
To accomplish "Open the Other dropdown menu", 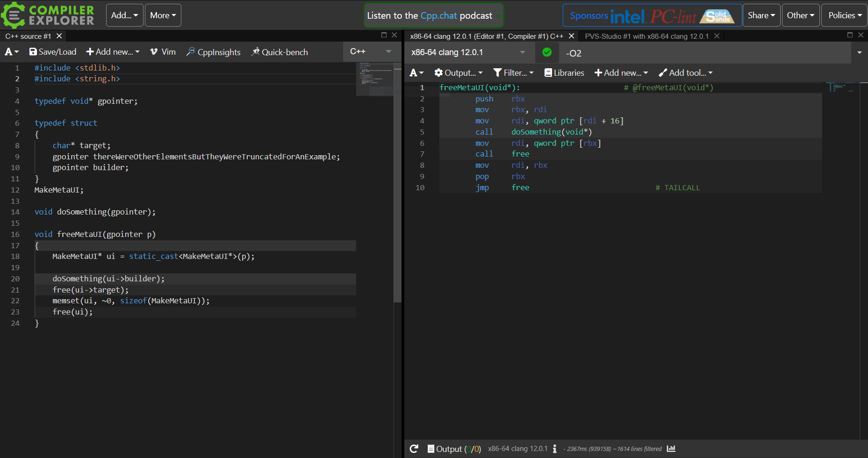I will click(800, 15).
